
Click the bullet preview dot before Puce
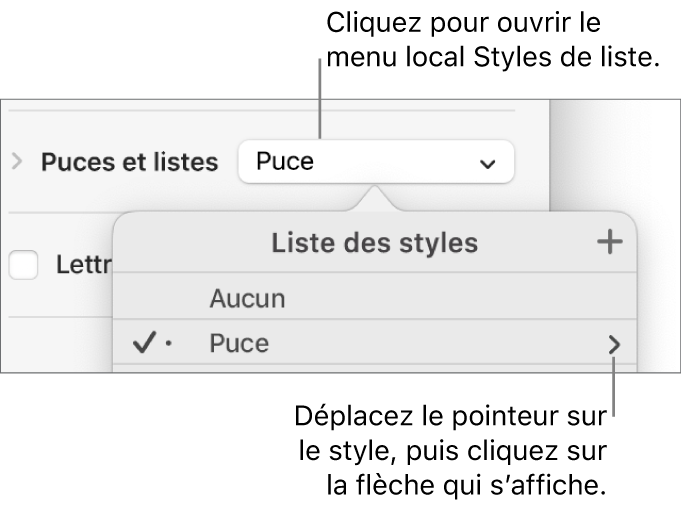click(169, 344)
